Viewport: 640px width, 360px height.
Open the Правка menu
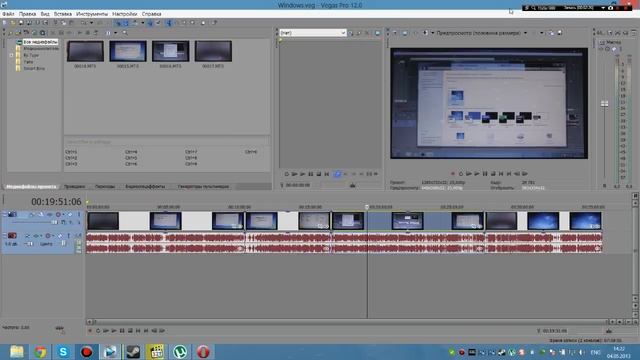pyautogui.click(x=27, y=14)
